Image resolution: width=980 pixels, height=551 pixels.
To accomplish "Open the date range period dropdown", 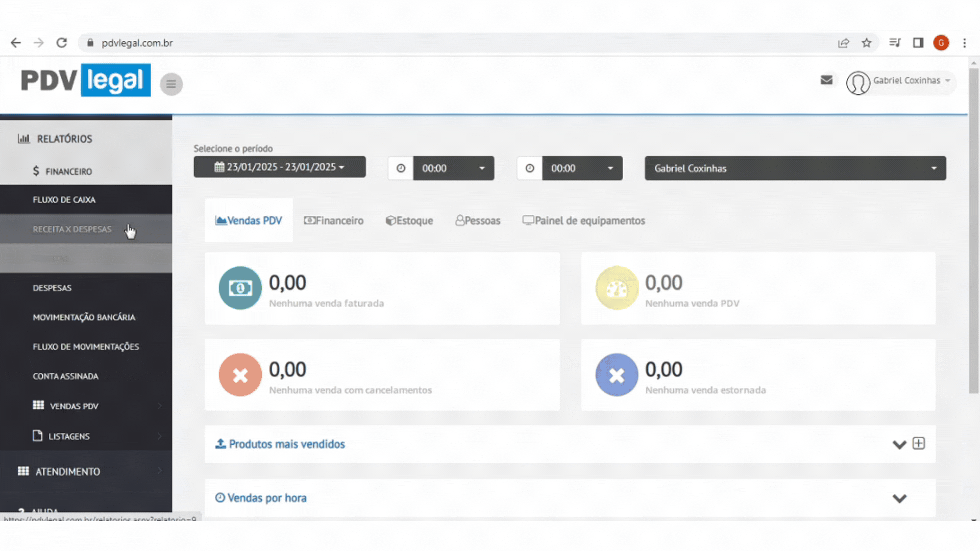I will (x=279, y=167).
